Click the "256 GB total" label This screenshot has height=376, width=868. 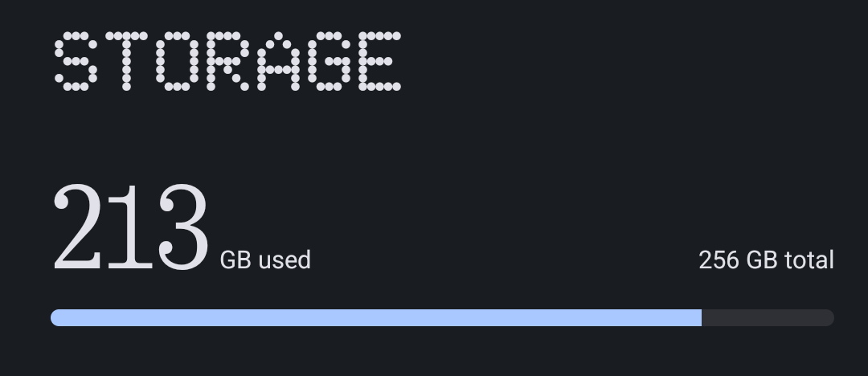click(766, 260)
